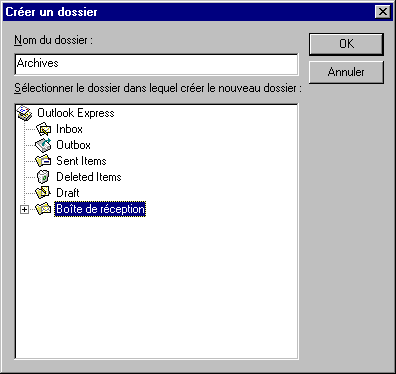Screen dimensions: 396x374
Task: Click the Deleted Items trash icon
Action: coord(43,177)
